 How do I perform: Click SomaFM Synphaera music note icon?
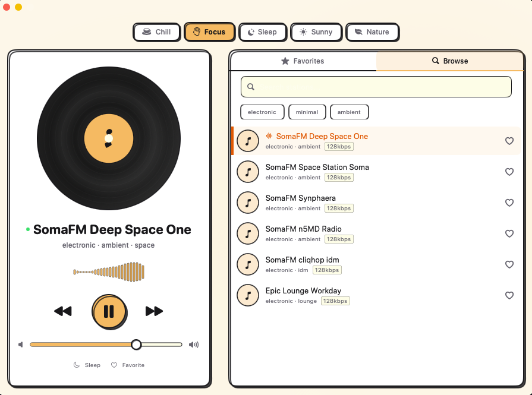coord(248,203)
